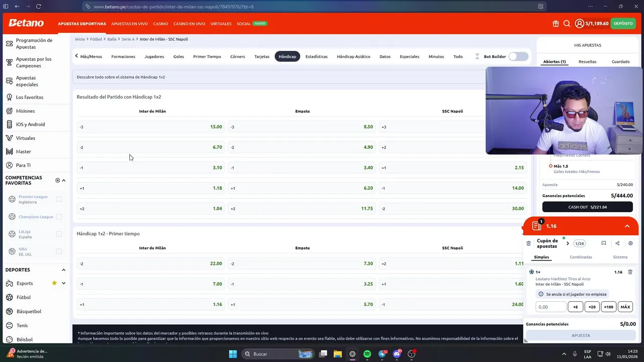Share the betslip via share icon
The width and height of the screenshot is (644, 362).
(x=617, y=243)
